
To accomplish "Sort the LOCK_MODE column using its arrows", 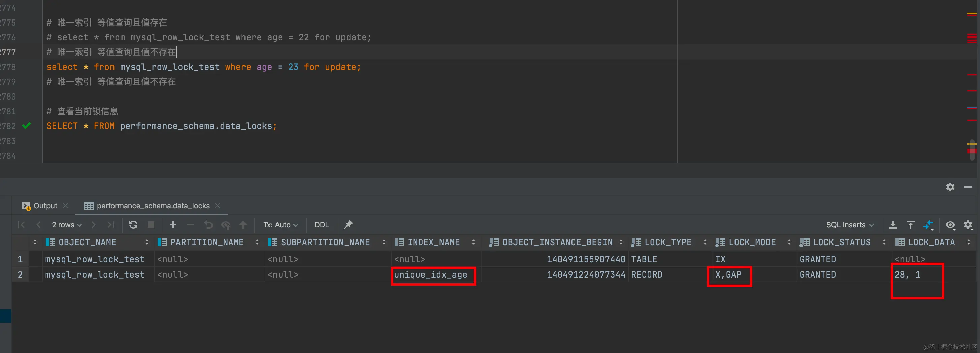I will coord(789,242).
